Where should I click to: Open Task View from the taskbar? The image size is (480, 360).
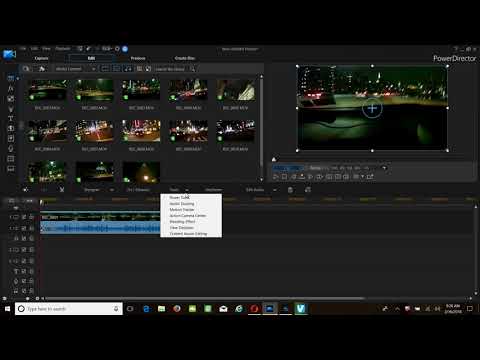tap(130, 309)
